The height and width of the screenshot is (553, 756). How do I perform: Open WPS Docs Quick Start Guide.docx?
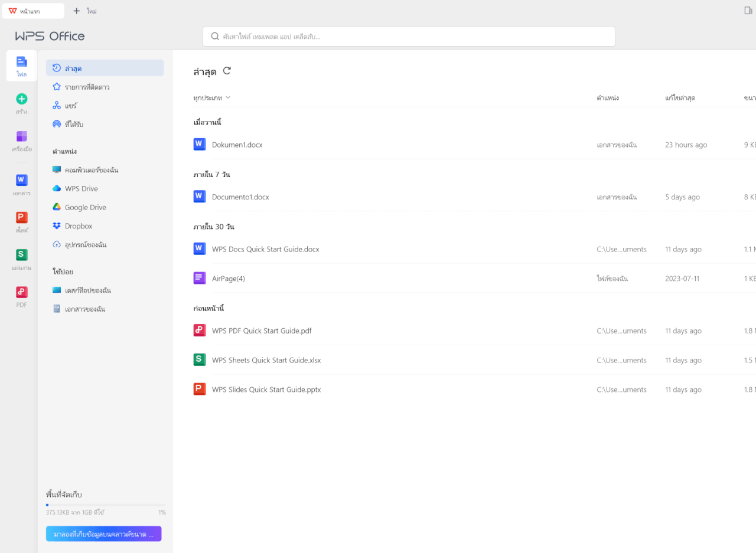pyautogui.click(x=266, y=248)
